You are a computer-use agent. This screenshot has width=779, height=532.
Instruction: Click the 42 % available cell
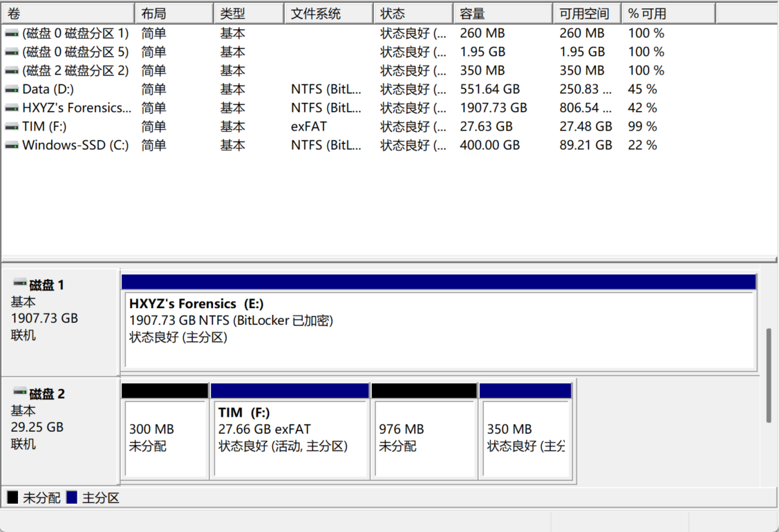642,108
